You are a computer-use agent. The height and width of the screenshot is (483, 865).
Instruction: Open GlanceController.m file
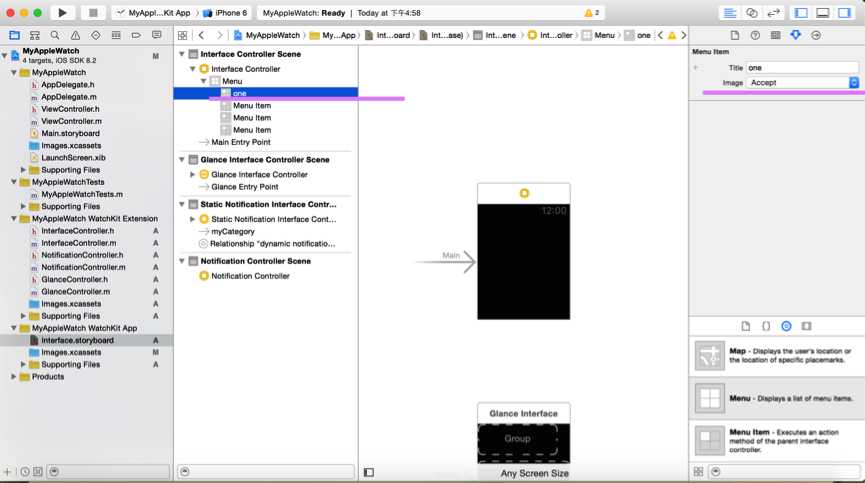76,291
